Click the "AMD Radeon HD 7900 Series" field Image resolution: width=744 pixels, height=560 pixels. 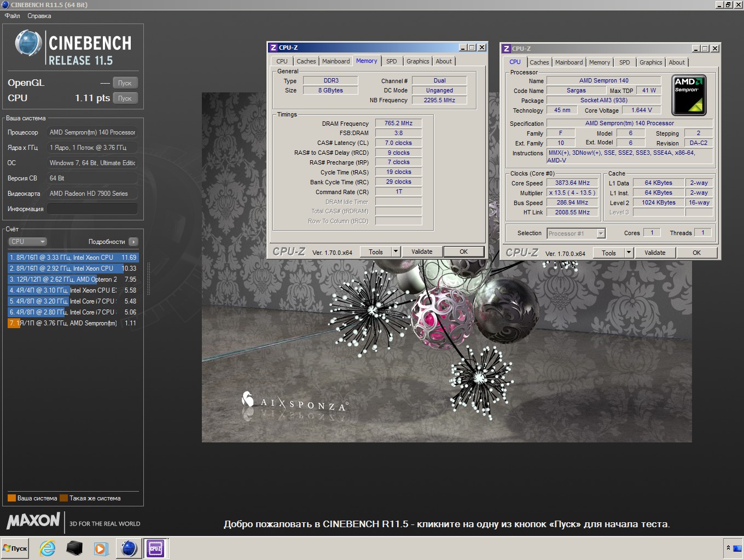tap(92, 194)
